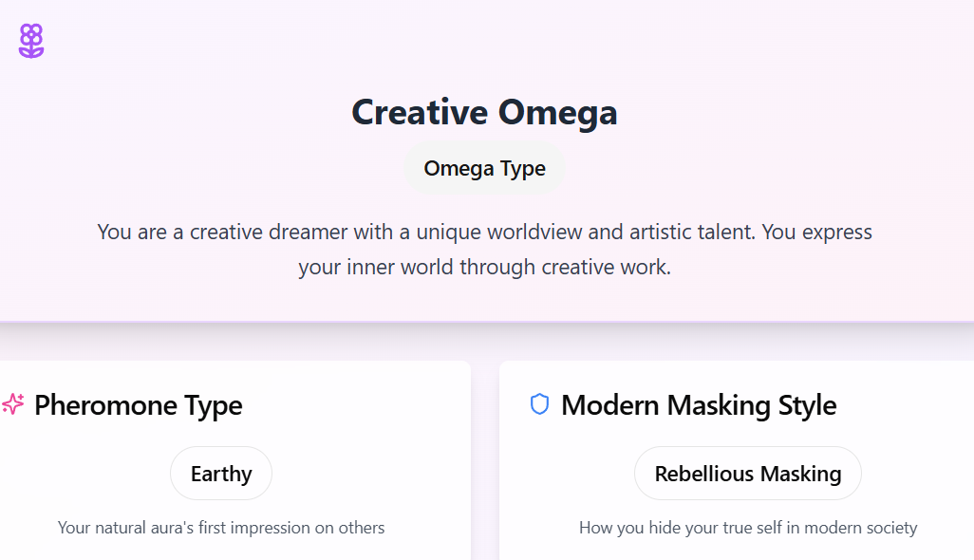
Task: Click the "You are a creative dreamer" text line
Action: click(x=484, y=232)
